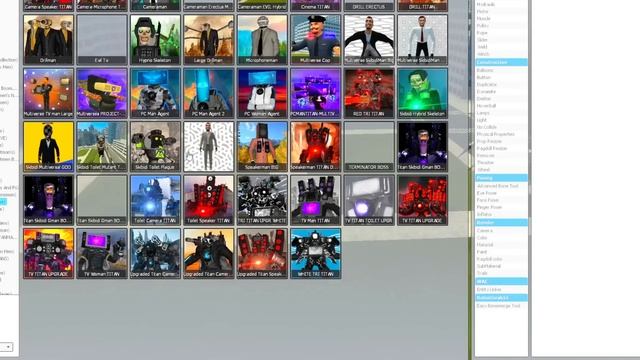Spawn the Toilet Camera TITAN
640x360 pixels.
click(x=155, y=200)
